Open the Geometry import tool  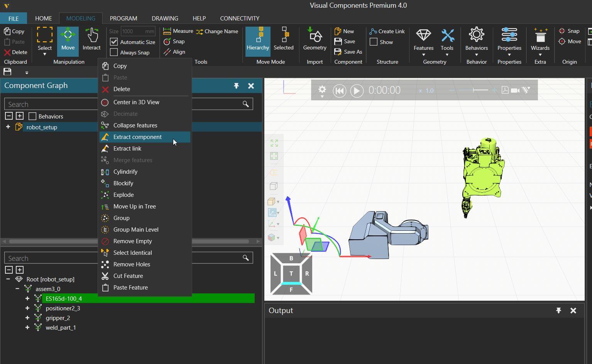click(x=315, y=39)
